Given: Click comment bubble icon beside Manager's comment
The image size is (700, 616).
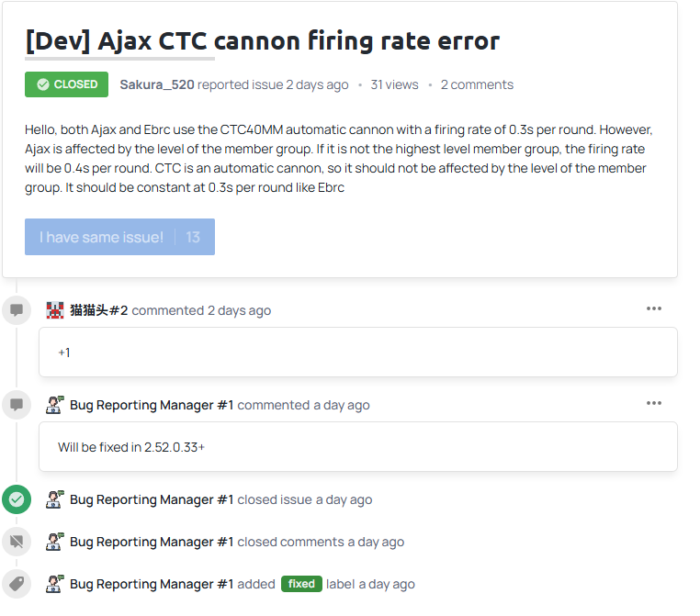Looking at the screenshot, I should click(17, 405).
